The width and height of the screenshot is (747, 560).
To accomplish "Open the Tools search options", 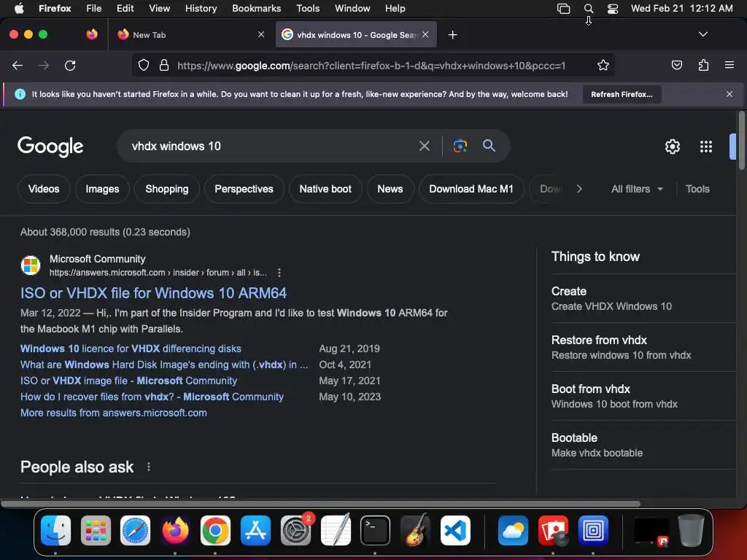I will (x=697, y=189).
